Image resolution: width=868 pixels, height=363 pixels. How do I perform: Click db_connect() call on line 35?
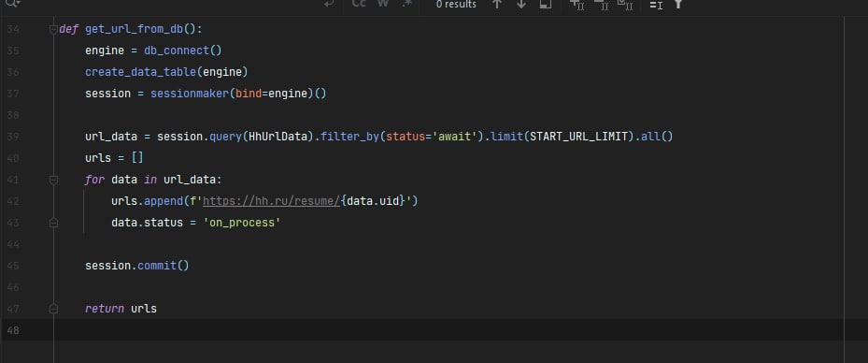click(x=183, y=51)
